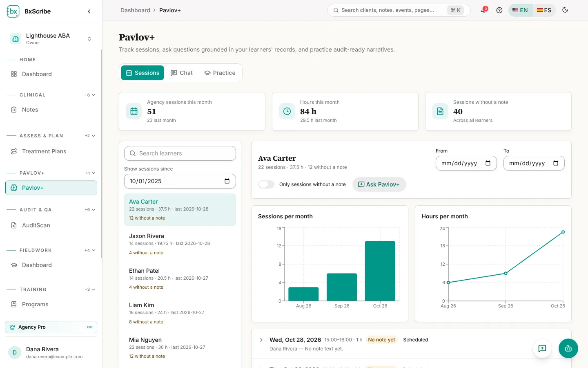Collapse the sidebar with the left chevron
Screen dimensions: 588x368
89,11
